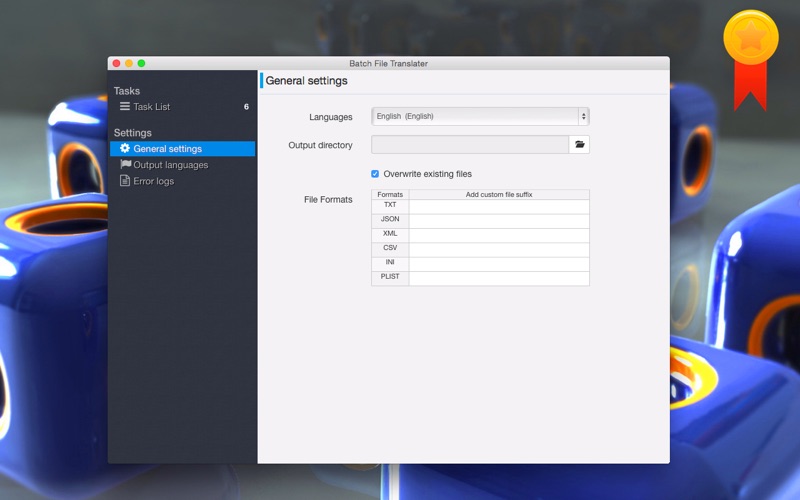Open Output languages settings page
The height and width of the screenshot is (500, 800).
coord(183,165)
